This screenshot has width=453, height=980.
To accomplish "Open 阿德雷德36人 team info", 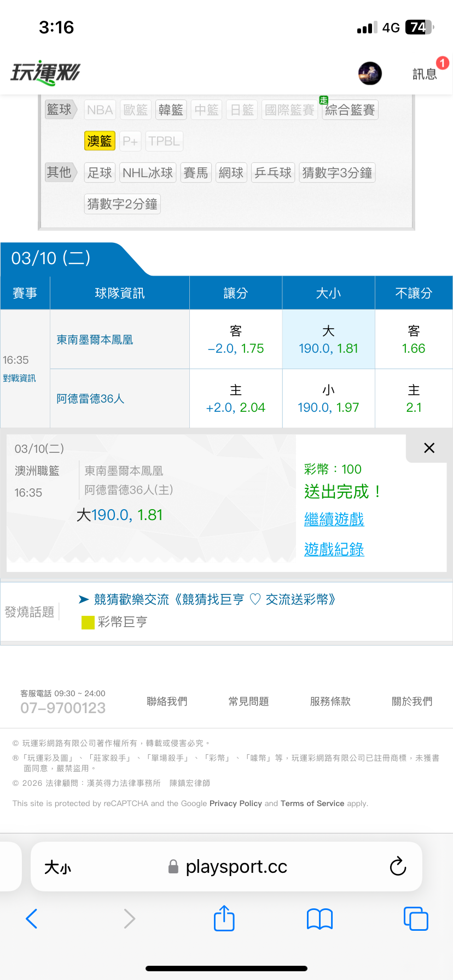I will [91, 399].
